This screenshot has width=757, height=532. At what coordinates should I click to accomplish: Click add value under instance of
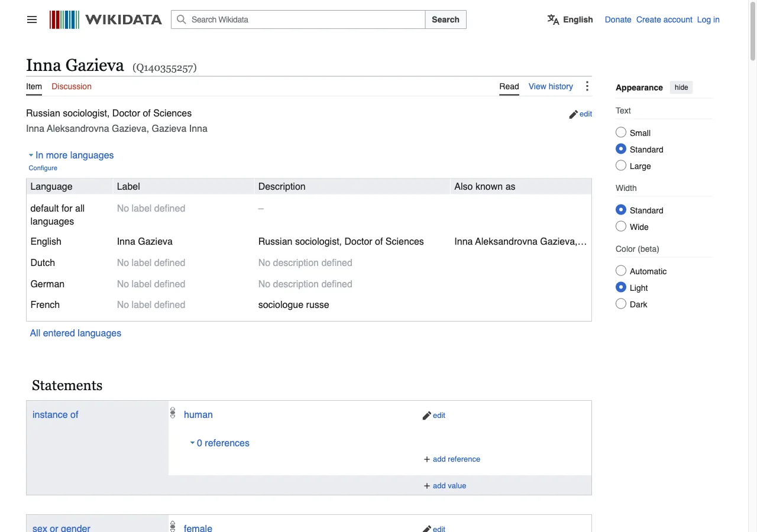tap(445, 485)
